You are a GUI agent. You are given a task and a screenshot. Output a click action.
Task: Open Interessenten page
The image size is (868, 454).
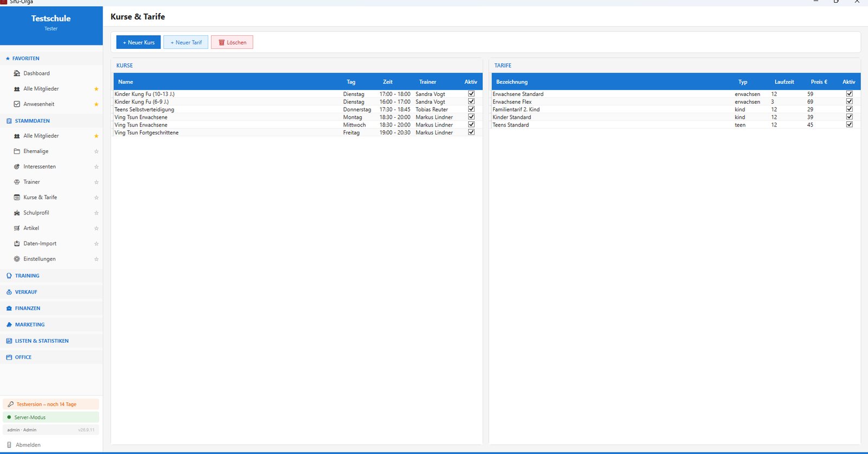click(x=40, y=167)
